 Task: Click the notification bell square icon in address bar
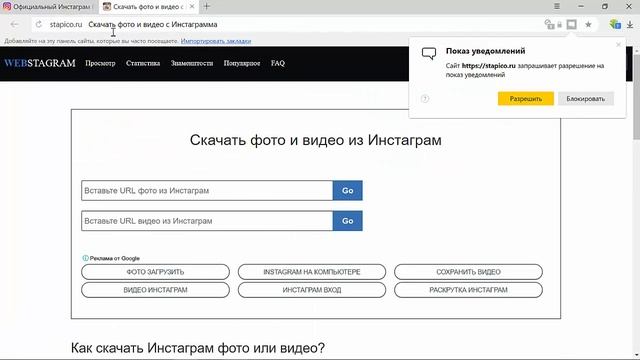pyautogui.click(x=571, y=24)
